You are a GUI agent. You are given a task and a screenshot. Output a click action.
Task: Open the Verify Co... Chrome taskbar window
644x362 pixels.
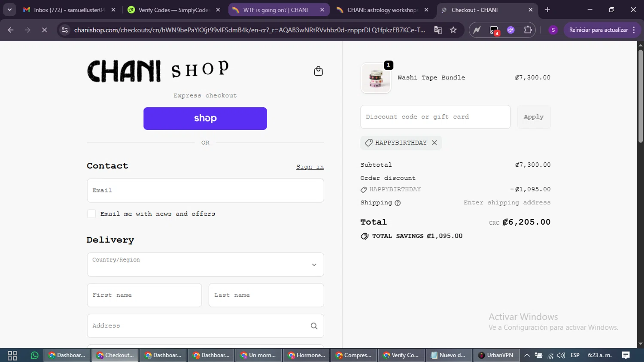(401, 356)
